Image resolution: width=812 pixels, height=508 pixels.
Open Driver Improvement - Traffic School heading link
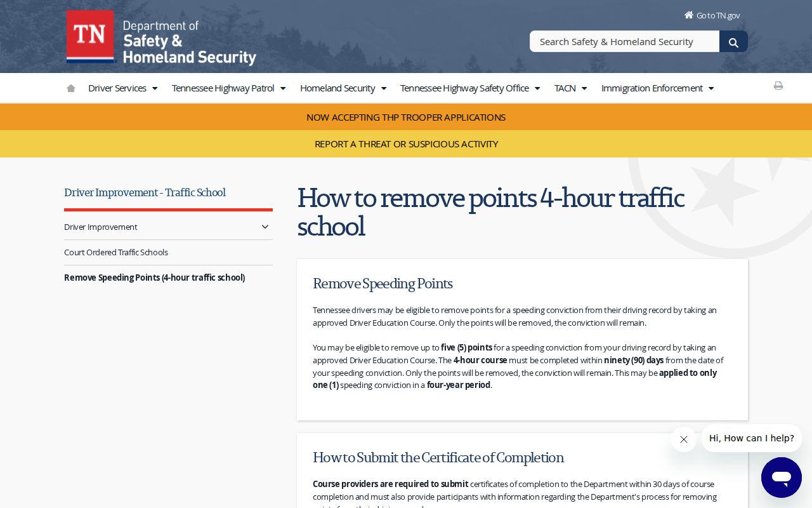145,192
